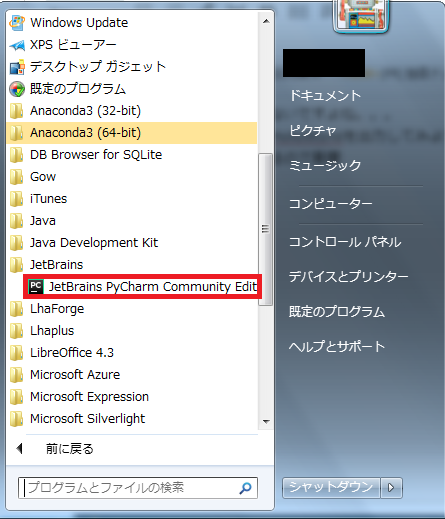Click the PyCharm PC icon
This screenshot has height=519, width=445.
(36, 287)
